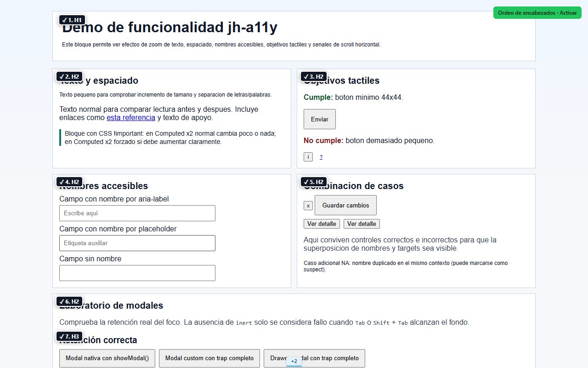The image size is (588, 368).
Task: Focus the "Etiqueta auxiliar" input field
Action: click(x=137, y=243)
